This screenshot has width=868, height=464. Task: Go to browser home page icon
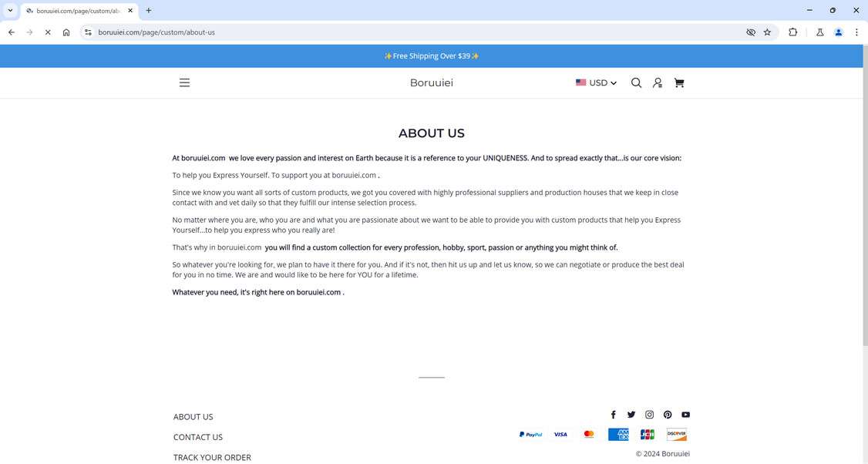coord(66,32)
